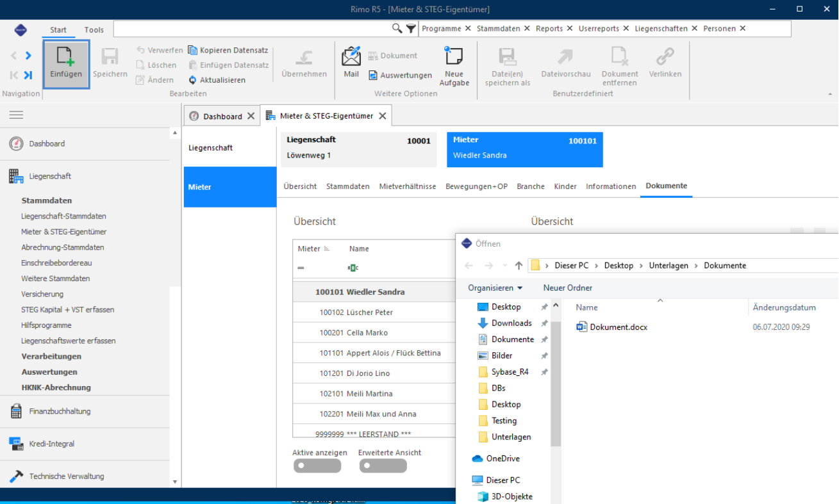Click Neuer Ordner in file dialog
Screen dimensions: 839x504
click(568, 288)
